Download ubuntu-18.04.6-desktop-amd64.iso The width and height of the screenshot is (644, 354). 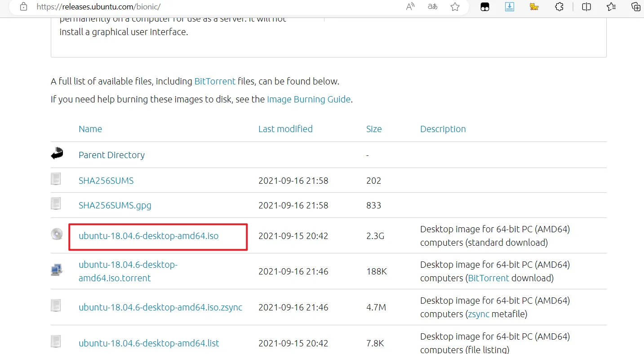tap(148, 236)
